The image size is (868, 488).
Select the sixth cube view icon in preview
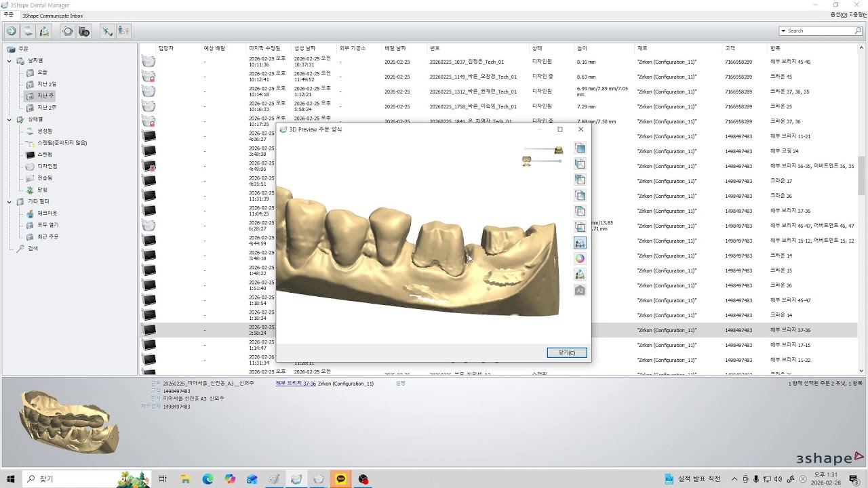(x=580, y=227)
